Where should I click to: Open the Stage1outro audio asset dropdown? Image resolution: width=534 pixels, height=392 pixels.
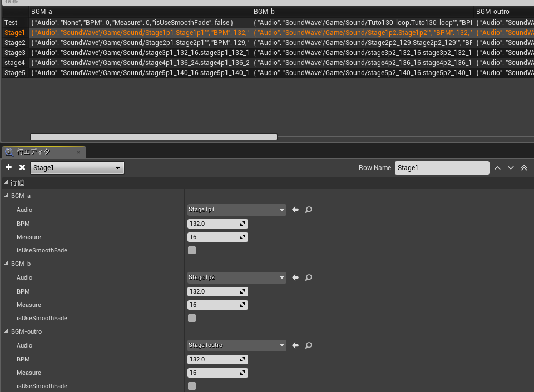237,345
